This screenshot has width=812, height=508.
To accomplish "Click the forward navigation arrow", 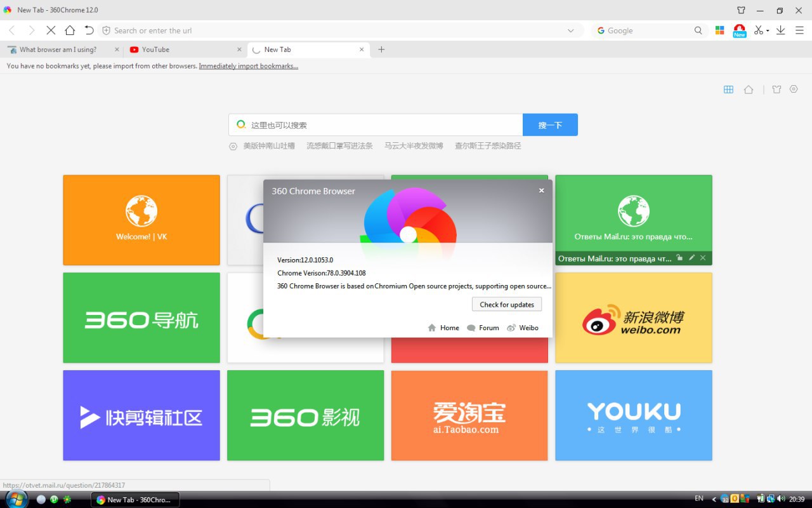I will click(x=31, y=30).
